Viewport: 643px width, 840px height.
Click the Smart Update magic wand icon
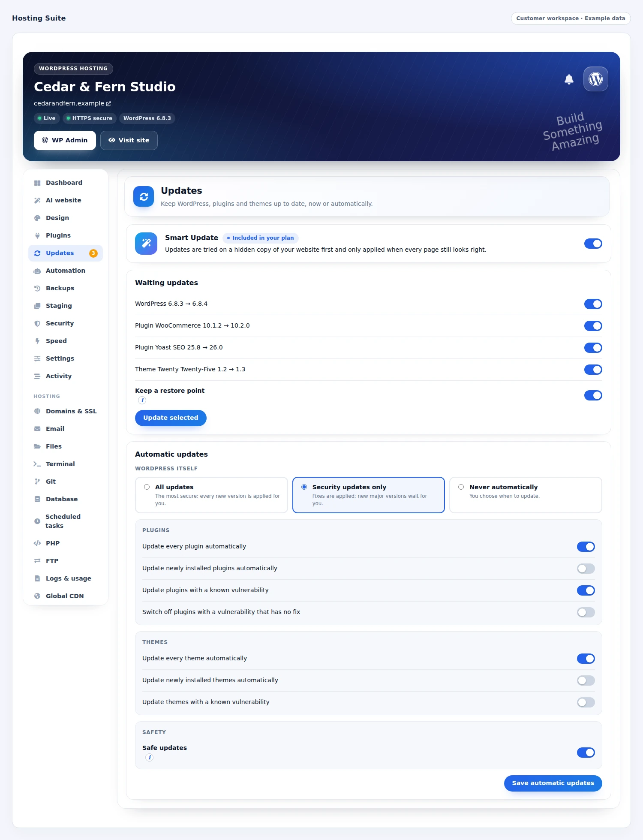coord(146,244)
